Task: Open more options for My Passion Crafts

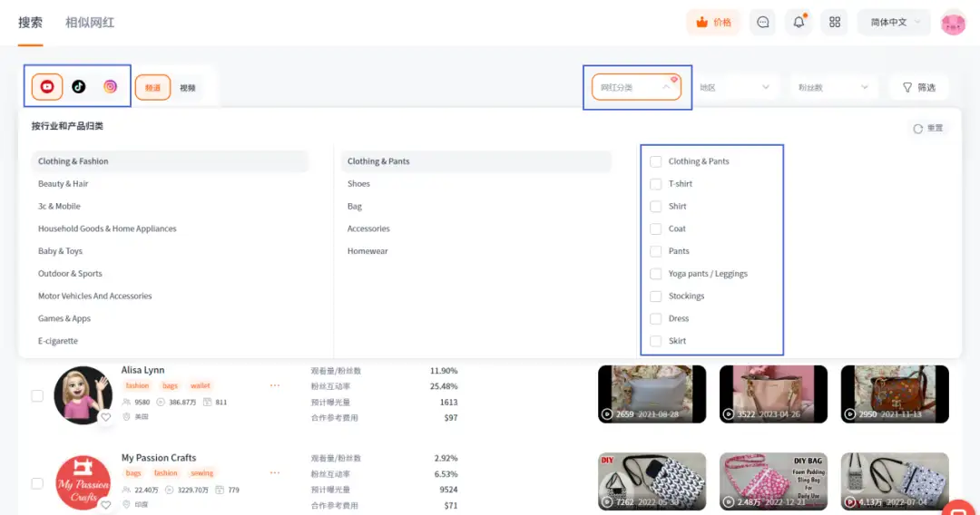Action: (275, 473)
